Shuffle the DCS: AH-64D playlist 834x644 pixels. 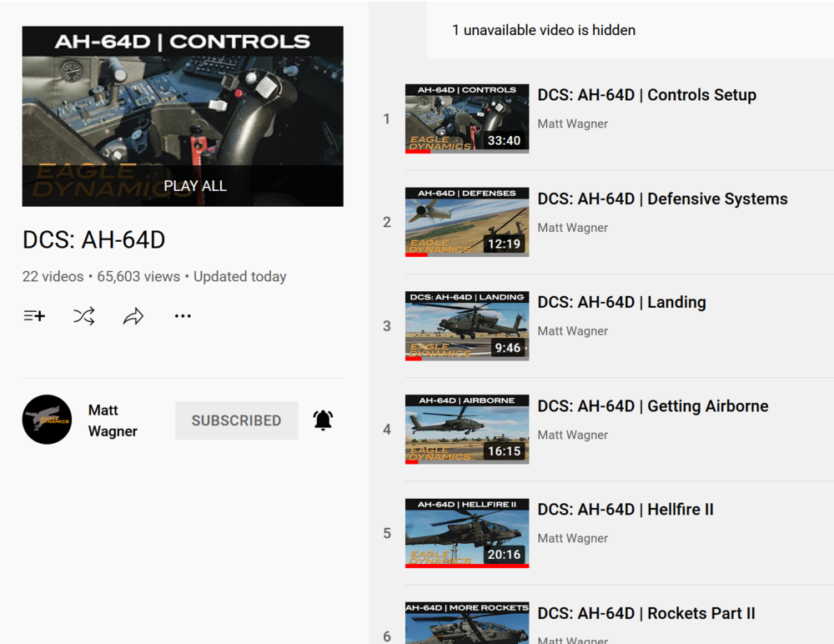[x=84, y=316]
